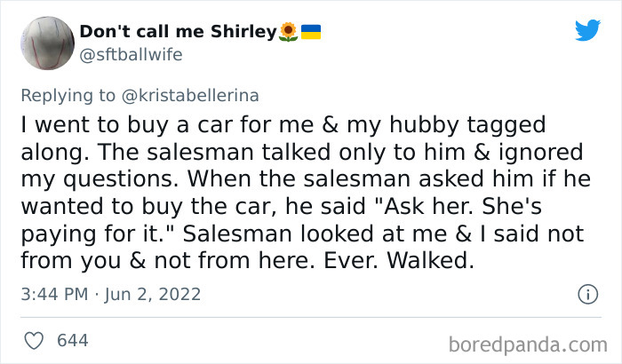Click the Twitter bird logo
The image size is (622, 364).
click(x=587, y=30)
